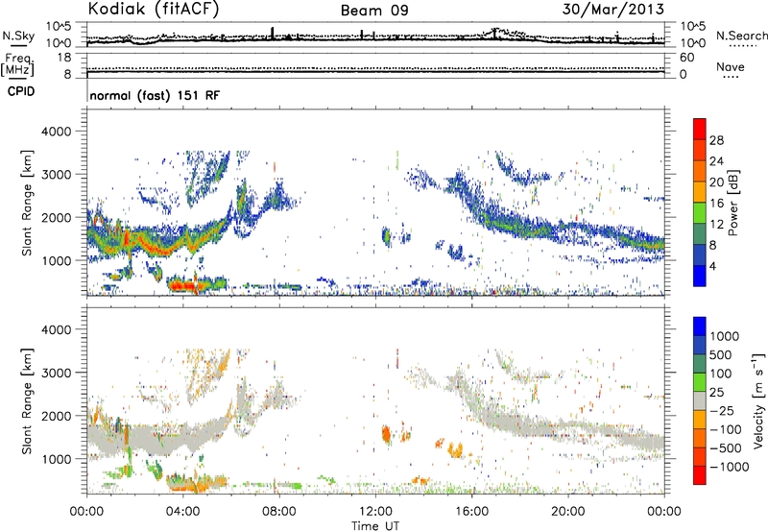Screen dimensions: 768x532
Task: Click the 'Nave' legend label
Action: [x=731, y=66]
